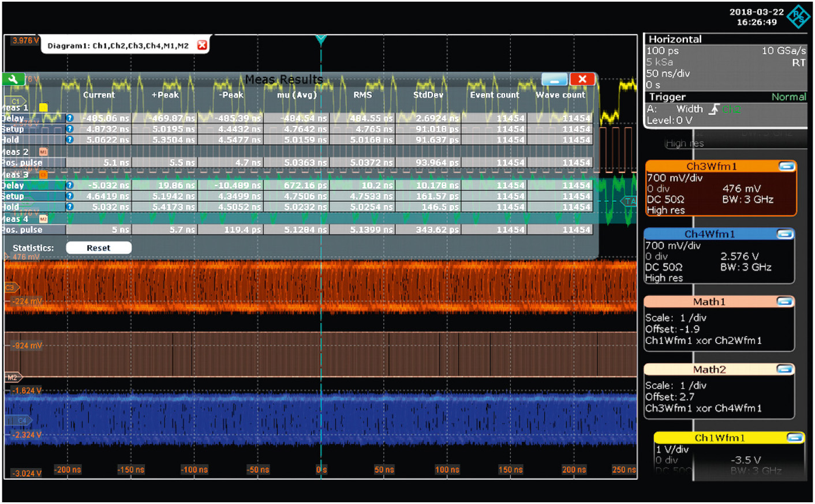Image resolution: width=815 pixels, height=504 pixels.
Task: Click Ch3Wfm1 700 mV/div scale value
Action: click(x=675, y=178)
